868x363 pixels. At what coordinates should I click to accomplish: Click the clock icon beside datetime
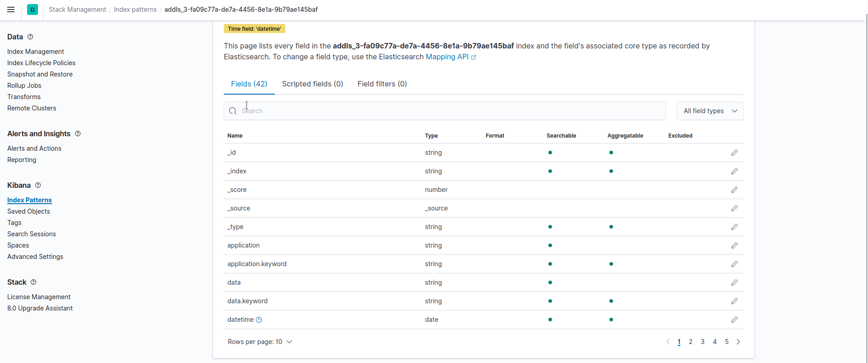pyautogui.click(x=259, y=320)
